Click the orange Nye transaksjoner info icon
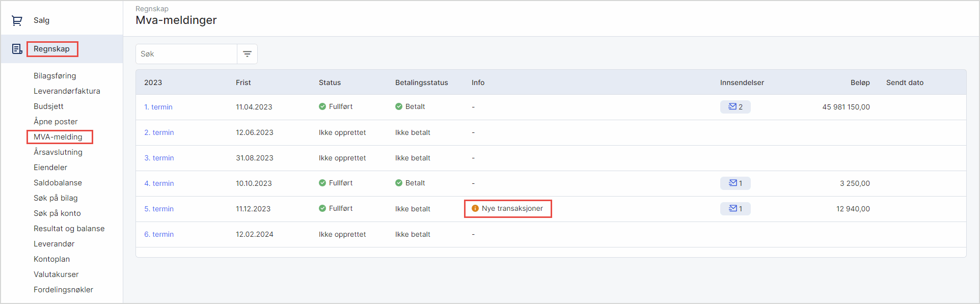This screenshot has height=304, width=980. click(x=475, y=208)
